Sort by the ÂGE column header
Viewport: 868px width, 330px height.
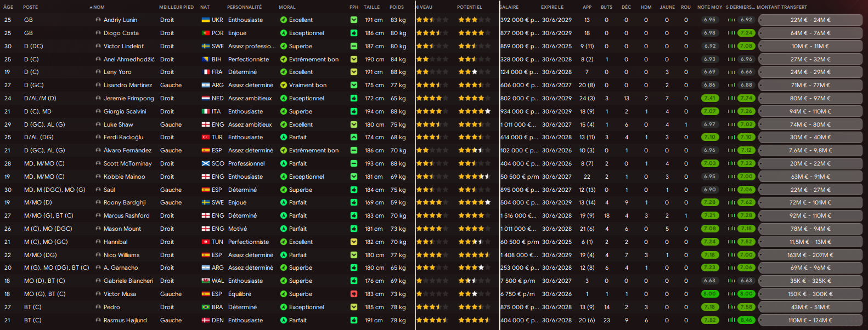pos(8,7)
